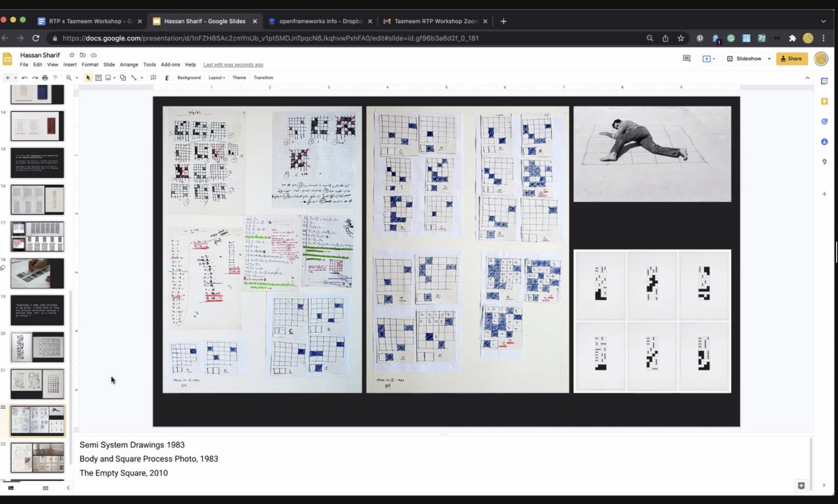Open the Layout dropdown

click(x=216, y=77)
